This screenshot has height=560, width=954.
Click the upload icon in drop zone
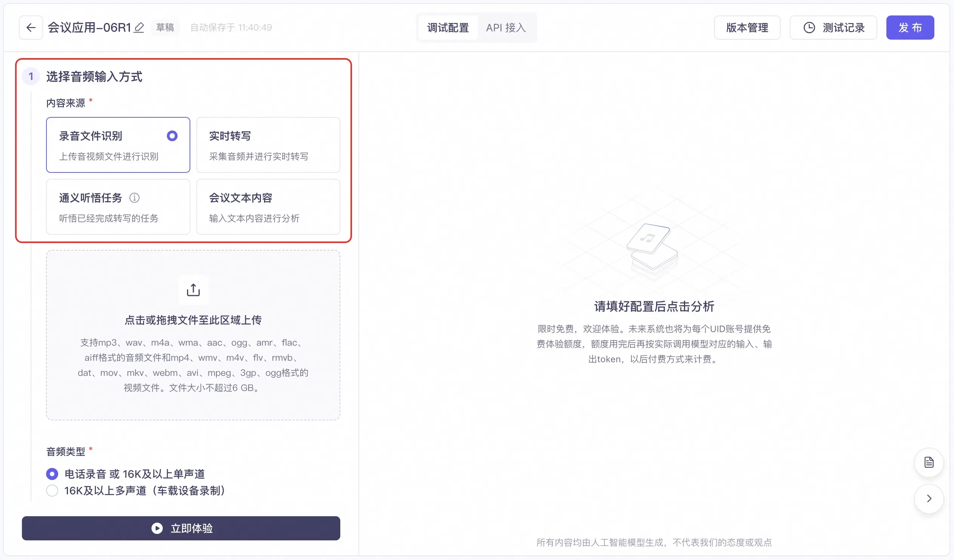[193, 290]
